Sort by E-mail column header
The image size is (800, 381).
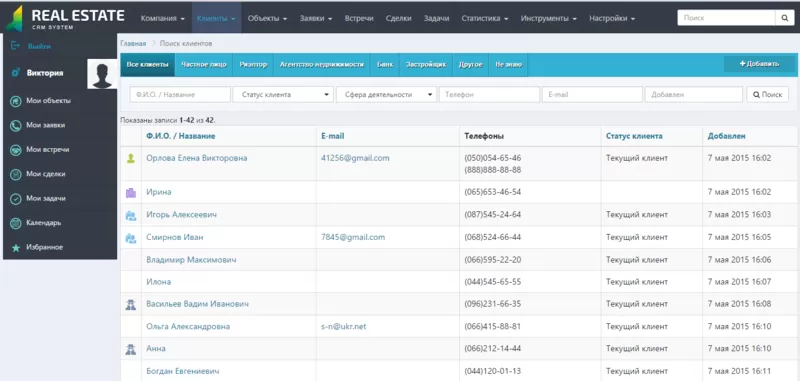point(333,136)
